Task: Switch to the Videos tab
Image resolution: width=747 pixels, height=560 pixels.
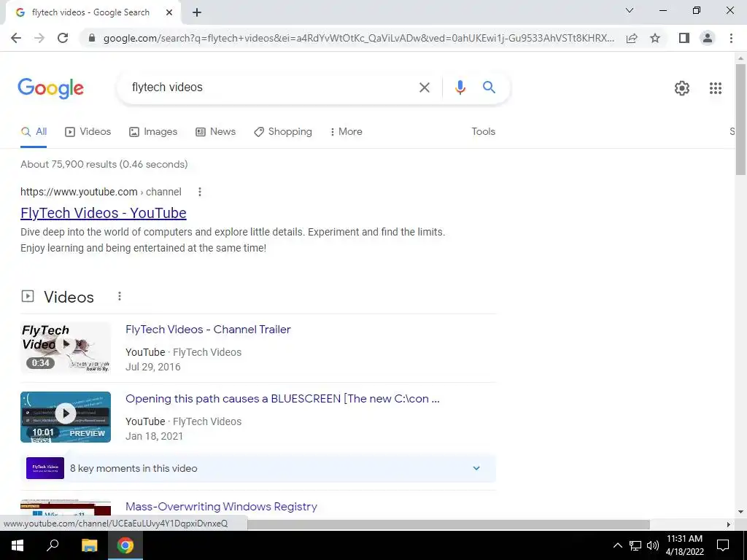Action: coord(88,132)
